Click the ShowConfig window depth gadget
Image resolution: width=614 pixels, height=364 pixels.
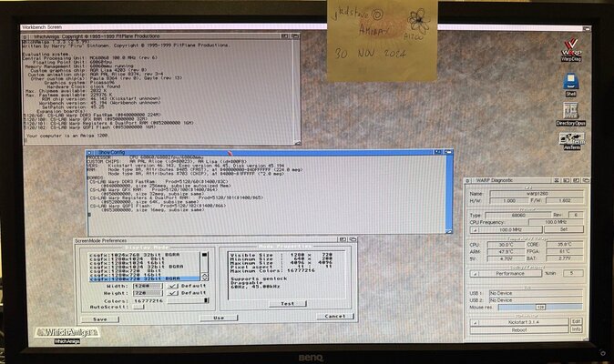(450, 153)
